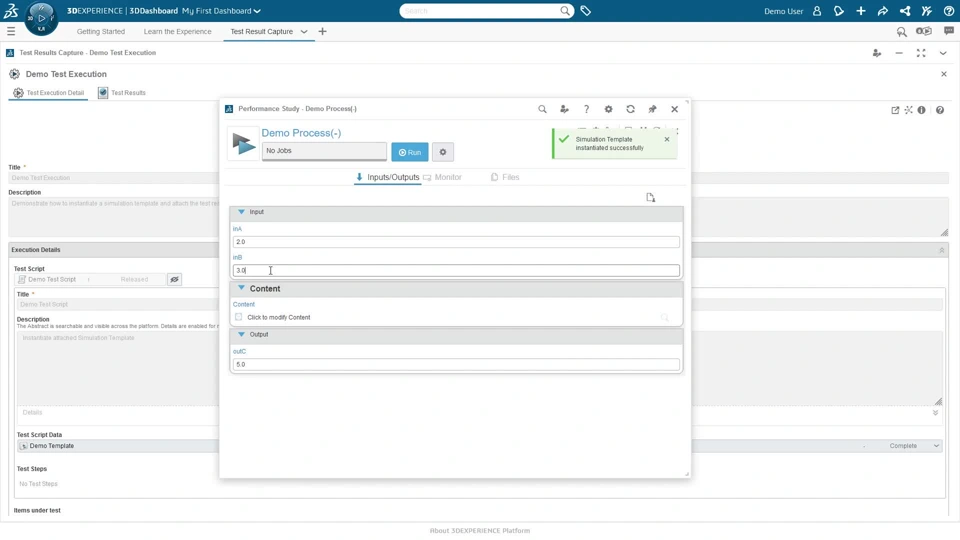Open the widget menu chevron at top right
This screenshot has height=540, width=960.
coord(943,53)
